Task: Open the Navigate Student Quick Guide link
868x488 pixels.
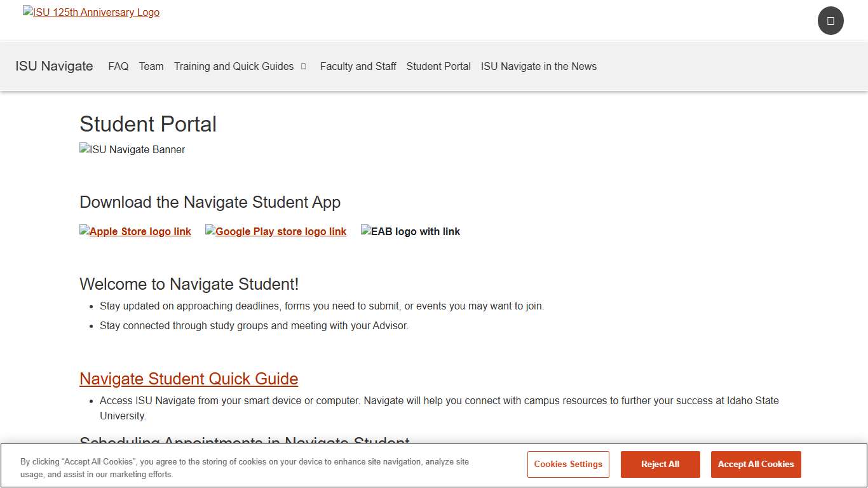Action: coord(188,379)
